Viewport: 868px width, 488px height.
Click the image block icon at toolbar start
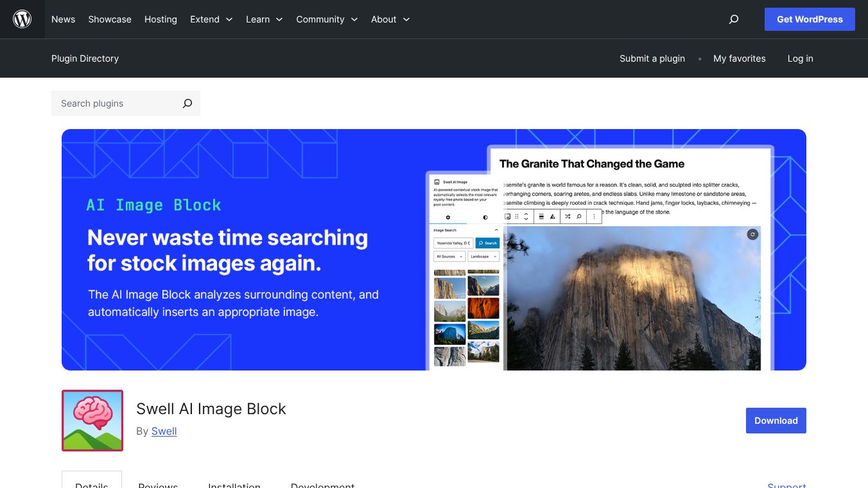(x=508, y=217)
